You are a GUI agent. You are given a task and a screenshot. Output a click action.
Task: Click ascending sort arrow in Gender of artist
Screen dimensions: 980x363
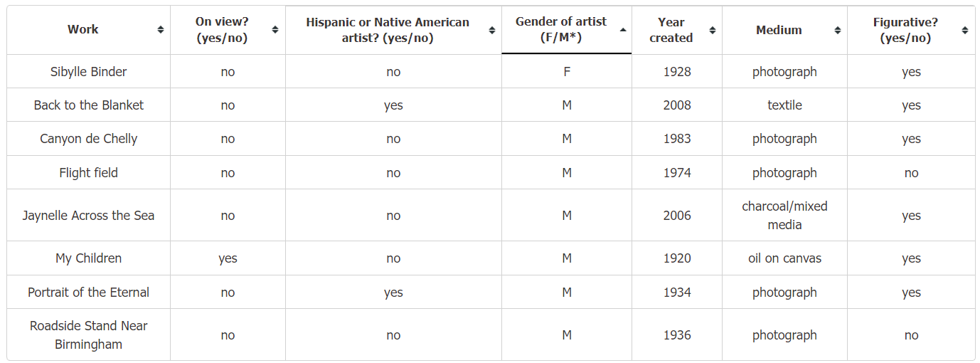623,30
